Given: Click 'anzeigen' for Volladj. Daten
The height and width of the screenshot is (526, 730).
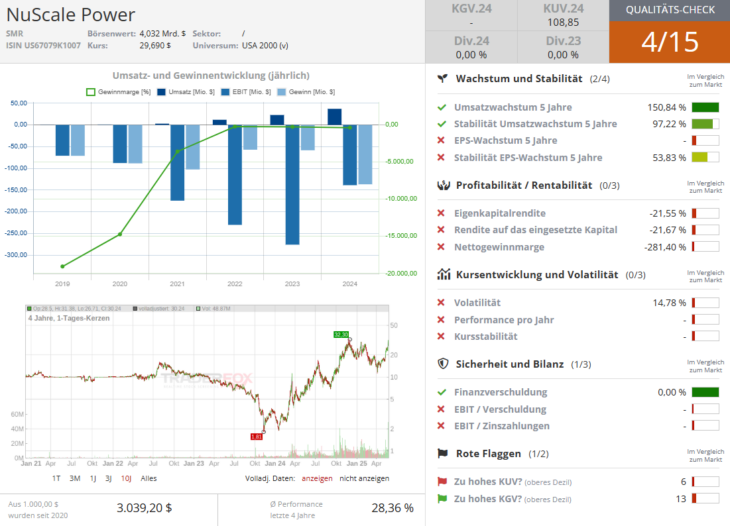Looking at the screenshot, I should click(317, 479).
